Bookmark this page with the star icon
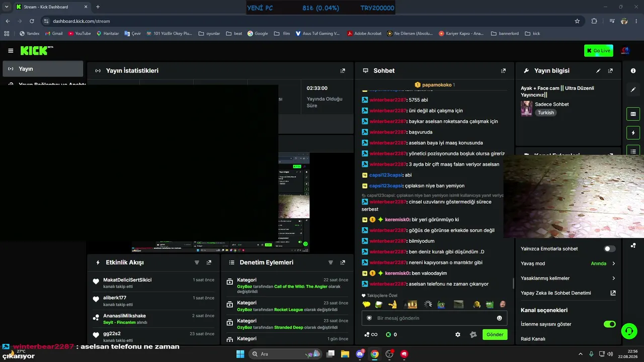This screenshot has width=644, height=362. (x=577, y=21)
